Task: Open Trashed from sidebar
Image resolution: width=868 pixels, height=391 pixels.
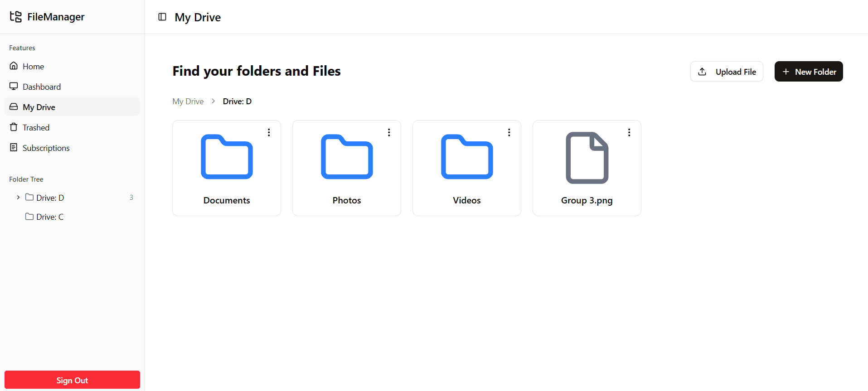Action: [36, 128]
